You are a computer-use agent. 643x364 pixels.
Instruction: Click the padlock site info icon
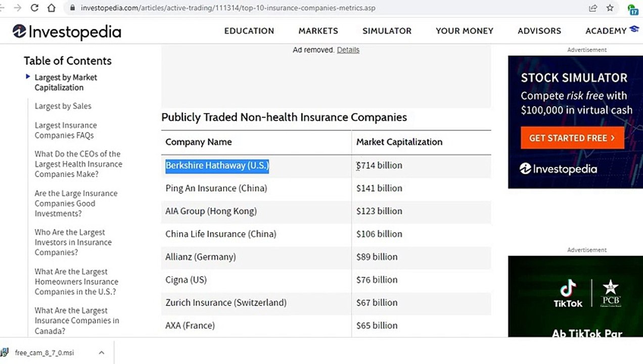[x=72, y=8]
